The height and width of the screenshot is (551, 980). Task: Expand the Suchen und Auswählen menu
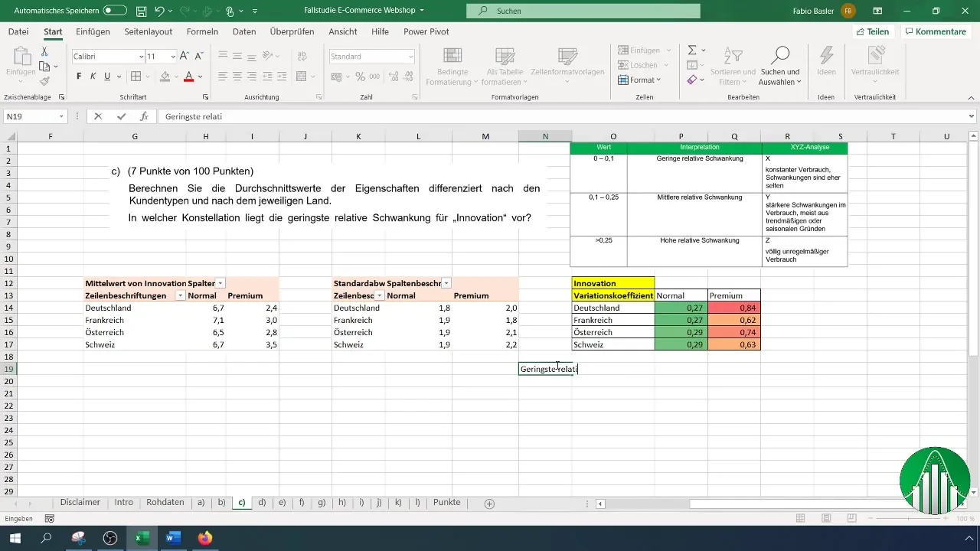pyautogui.click(x=779, y=64)
